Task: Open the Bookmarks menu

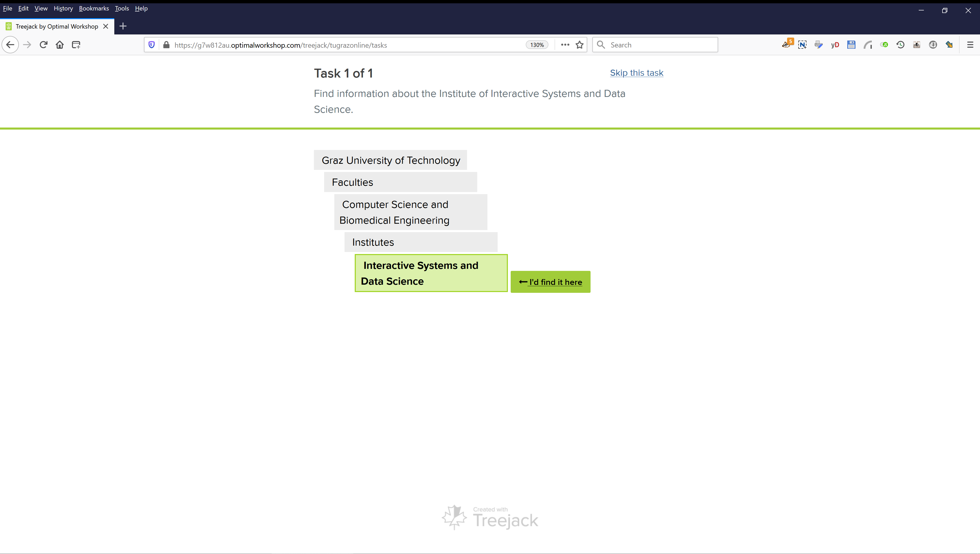Action: tap(94, 8)
